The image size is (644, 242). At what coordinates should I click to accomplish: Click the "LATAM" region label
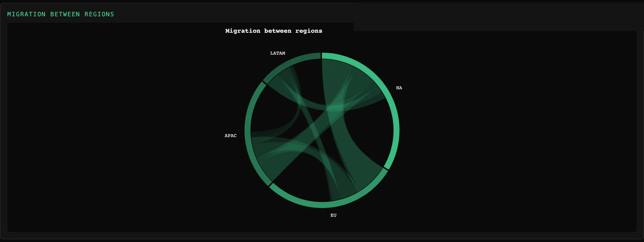point(277,53)
